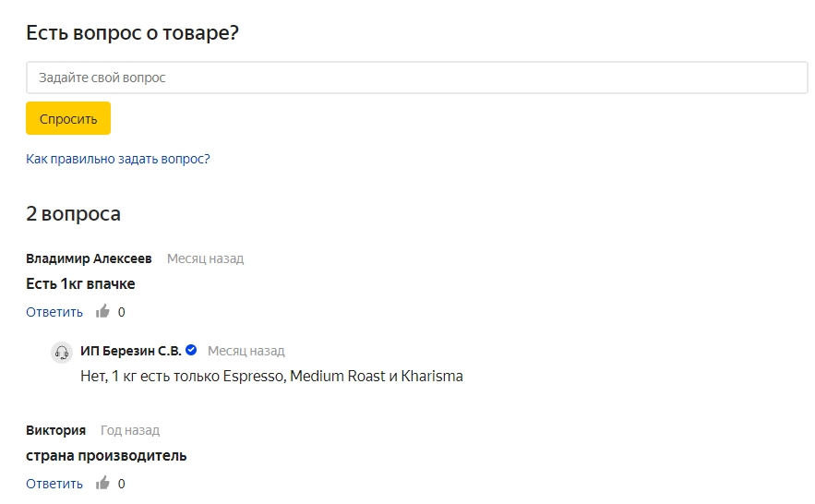This screenshot has width=815, height=504.
Task: Click the '2 вопроса' heading
Action: point(73,213)
